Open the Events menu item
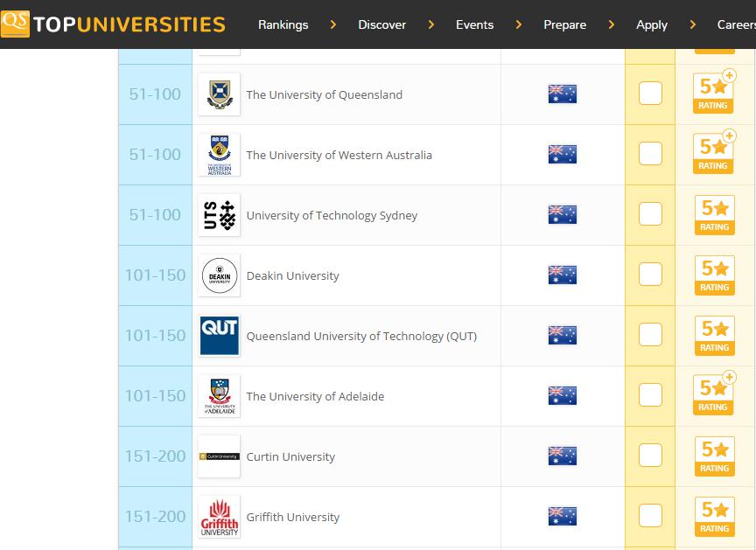This screenshot has width=756, height=550. [474, 24]
